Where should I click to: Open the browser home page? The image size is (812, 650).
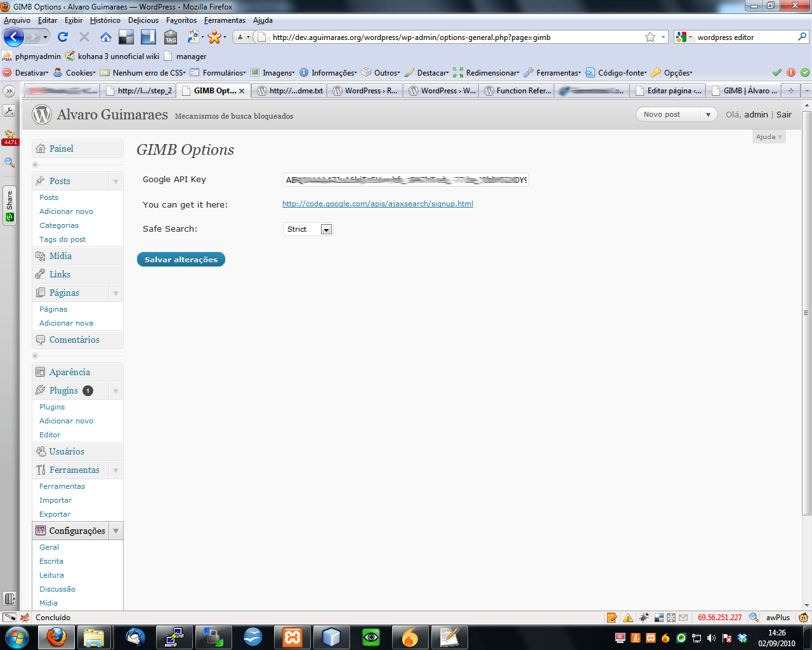[x=106, y=37]
